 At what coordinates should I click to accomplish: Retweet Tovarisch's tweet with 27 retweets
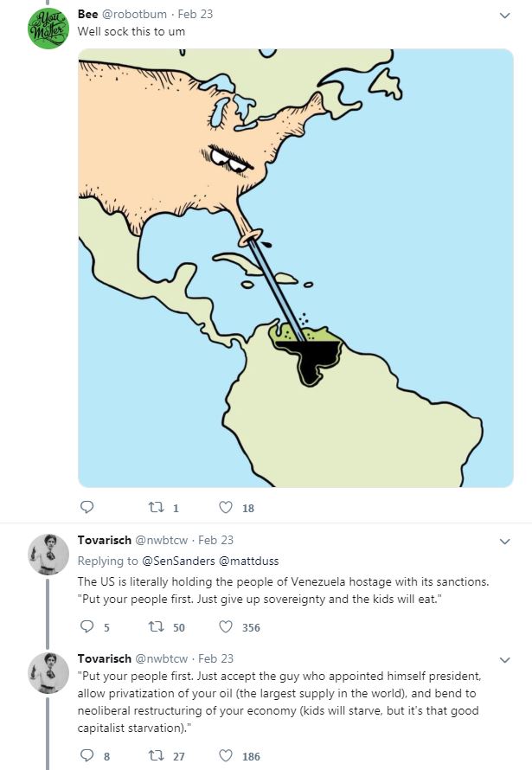click(x=157, y=755)
